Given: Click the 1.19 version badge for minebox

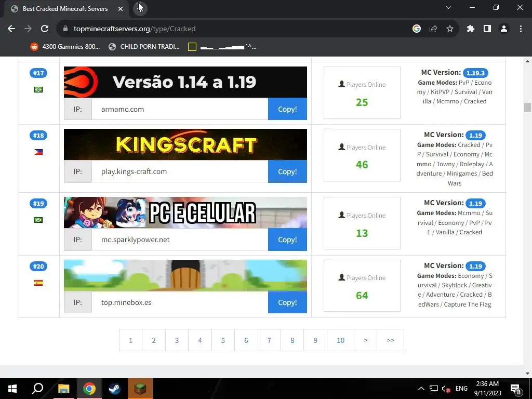Looking at the screenshot, I should (x=475, y=267).
